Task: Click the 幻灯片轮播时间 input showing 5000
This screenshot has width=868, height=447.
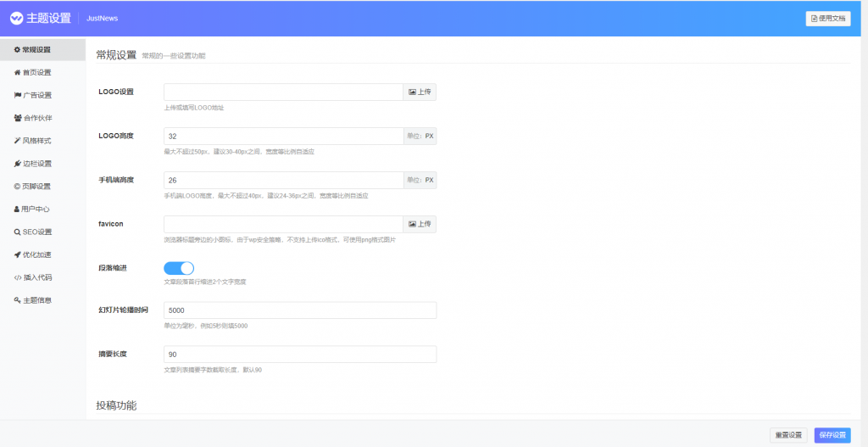Action: coord(300,310)
